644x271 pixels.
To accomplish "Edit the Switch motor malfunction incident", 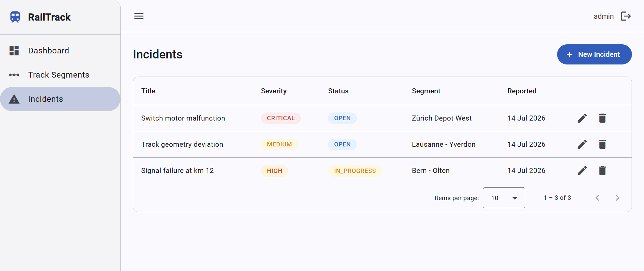I will (582, 118).
